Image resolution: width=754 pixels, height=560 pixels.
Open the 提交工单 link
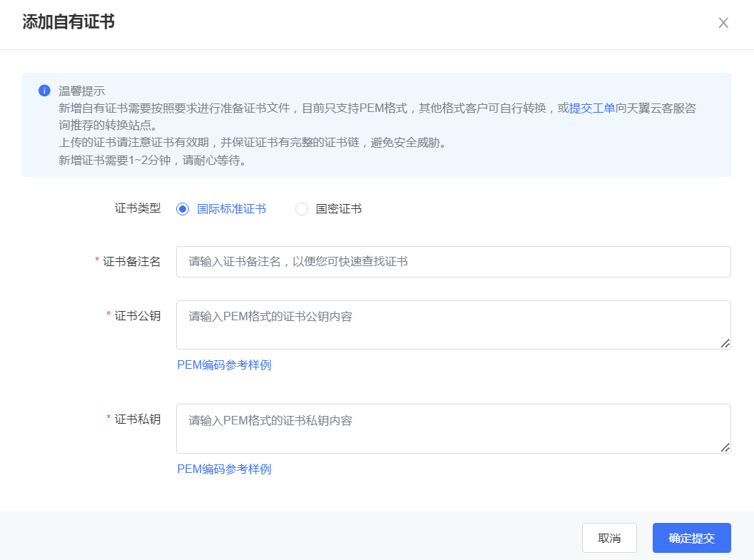coord(591,108)
